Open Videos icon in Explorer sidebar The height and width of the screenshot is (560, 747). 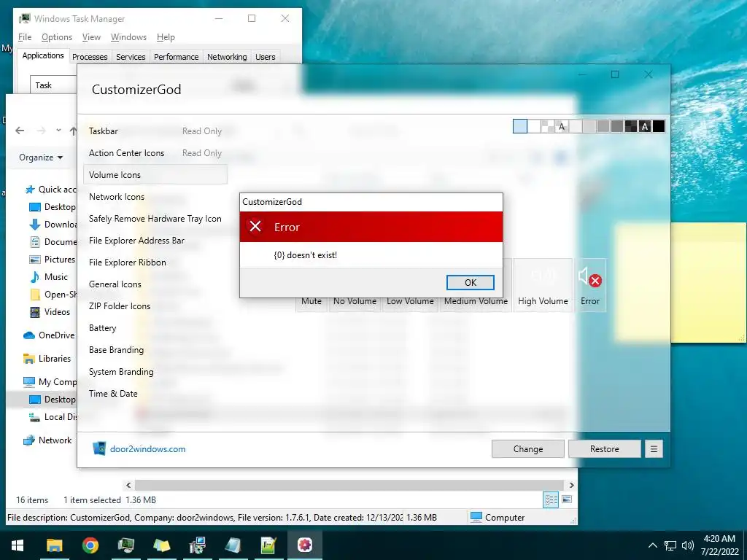click(35, 312)
